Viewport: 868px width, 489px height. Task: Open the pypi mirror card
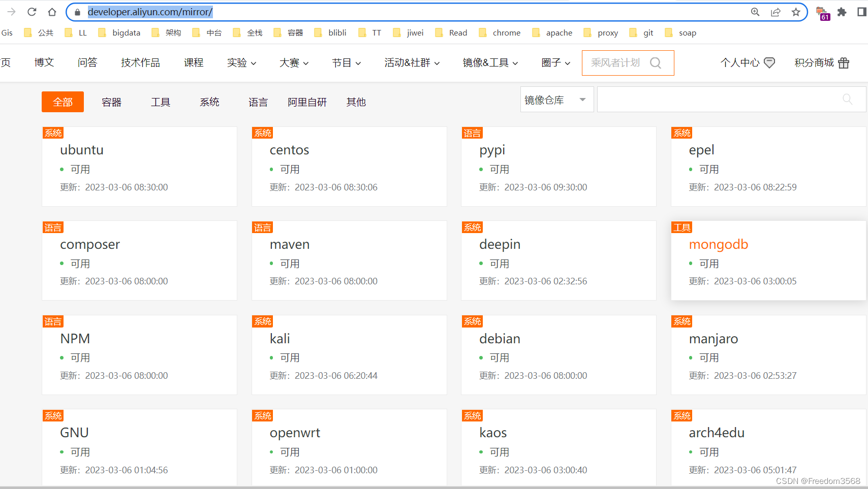click(x=559, y=167)
